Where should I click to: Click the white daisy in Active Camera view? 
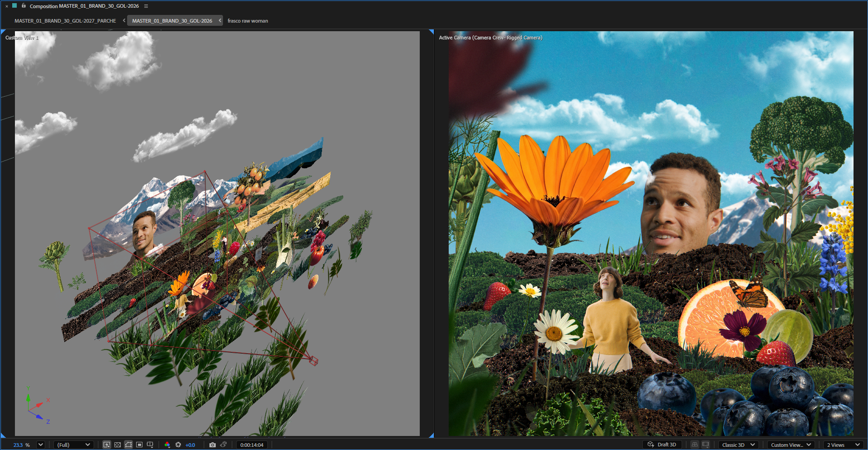click(x=554, y=332)
